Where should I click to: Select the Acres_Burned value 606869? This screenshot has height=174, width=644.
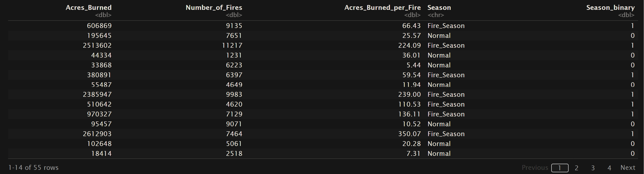99,26
